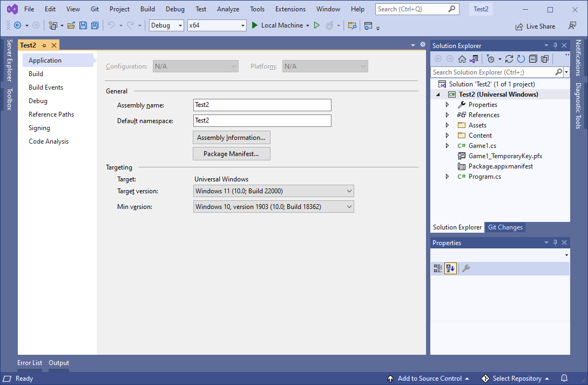Open the Target version dropdown
The width and height of the screenshot is (588, 385).
point(273,191)
